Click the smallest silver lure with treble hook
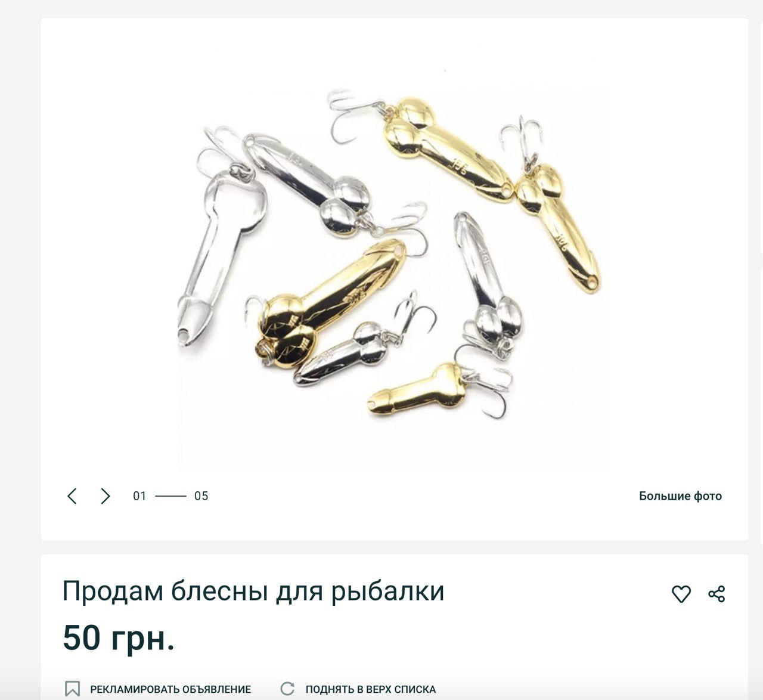The image size is (763, 700). click(x=344, y=351)
